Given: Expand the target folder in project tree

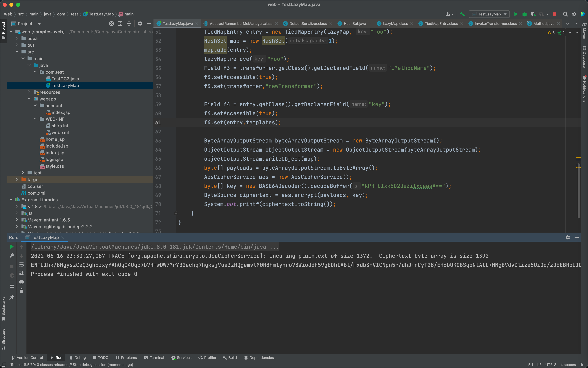Looking at the screenshot, I should (17, 179).
